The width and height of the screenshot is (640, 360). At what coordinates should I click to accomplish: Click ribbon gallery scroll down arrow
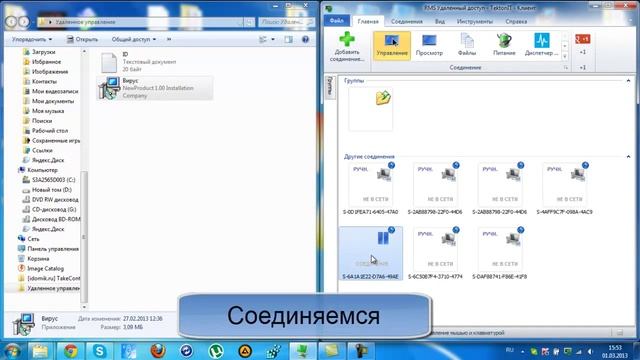coord(565,46)
